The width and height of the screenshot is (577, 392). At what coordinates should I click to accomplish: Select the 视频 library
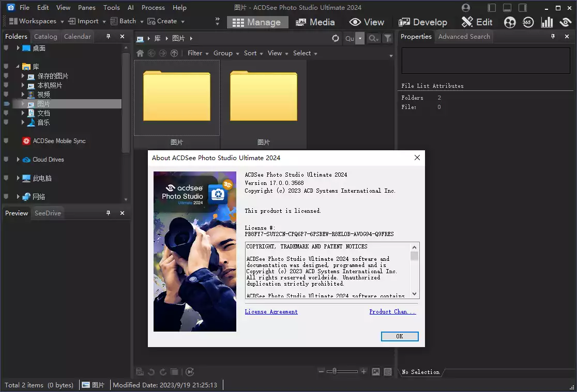[x=43, y=95]
